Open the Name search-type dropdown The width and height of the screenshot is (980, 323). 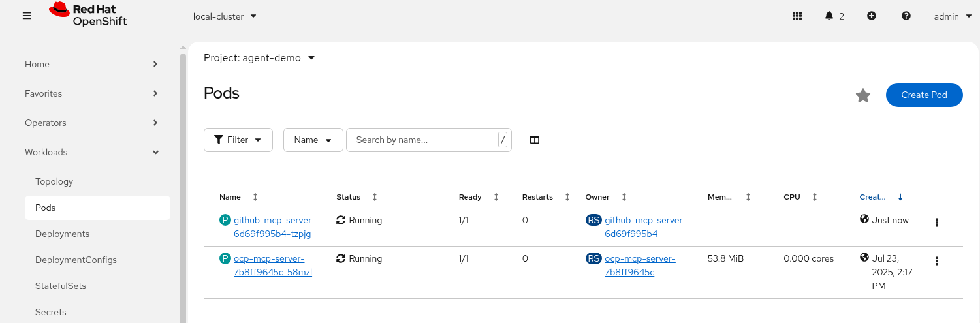pyautogui.click(x=313, y=140)
